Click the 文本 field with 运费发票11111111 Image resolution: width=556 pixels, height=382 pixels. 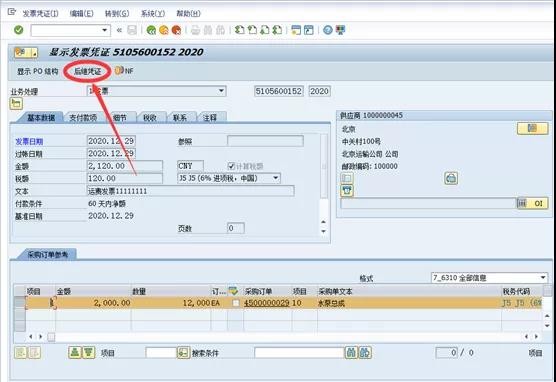190,191
